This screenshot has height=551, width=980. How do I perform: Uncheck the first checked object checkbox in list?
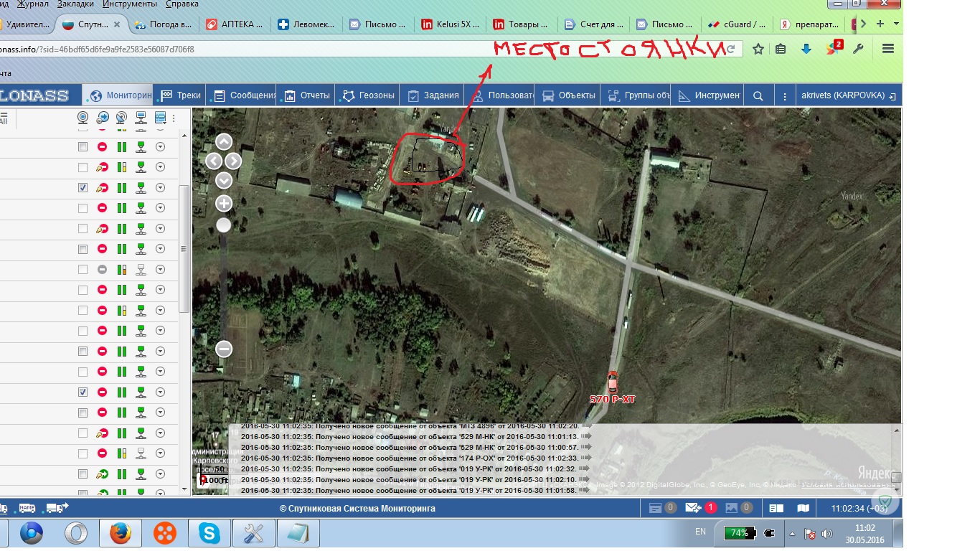pyautogui.click(x=83, y=188)
